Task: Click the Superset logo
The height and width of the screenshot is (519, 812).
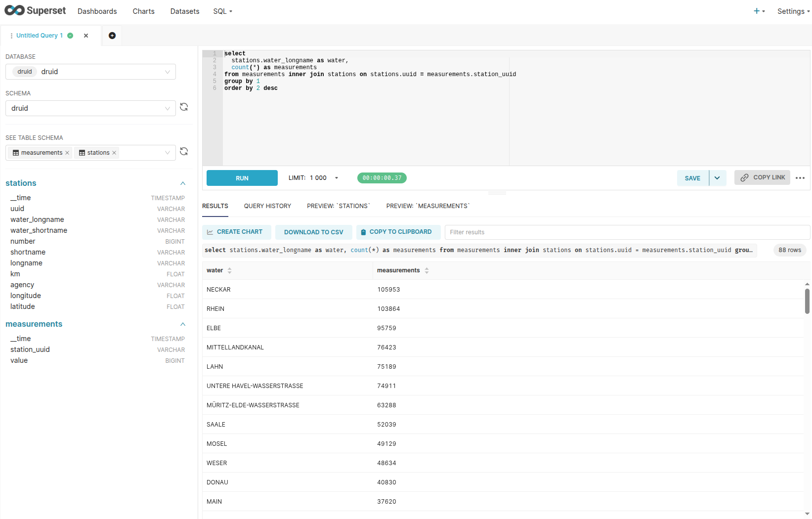Action: tap(35, 11)
